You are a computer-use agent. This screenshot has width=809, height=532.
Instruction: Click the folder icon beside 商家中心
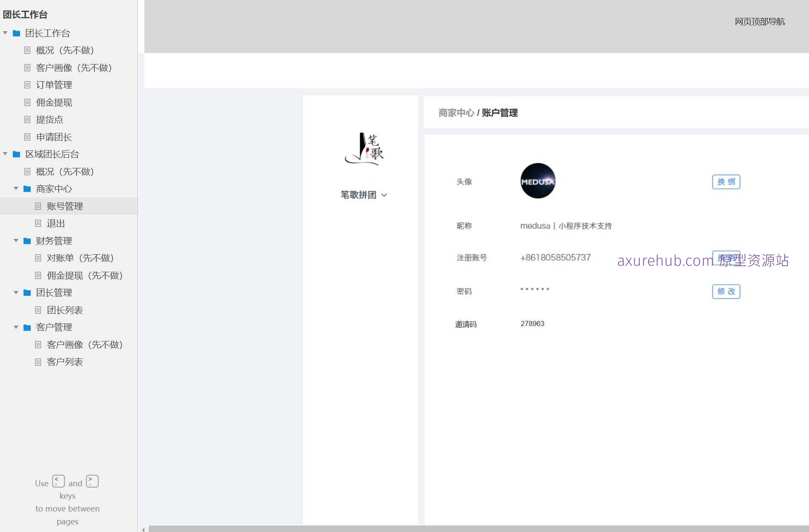coord(27,188)
